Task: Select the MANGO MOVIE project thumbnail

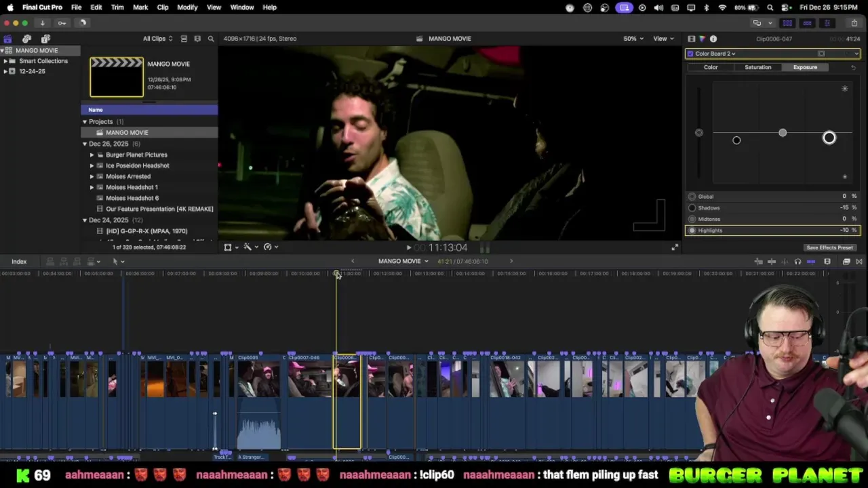Action: tap(117, 77)
